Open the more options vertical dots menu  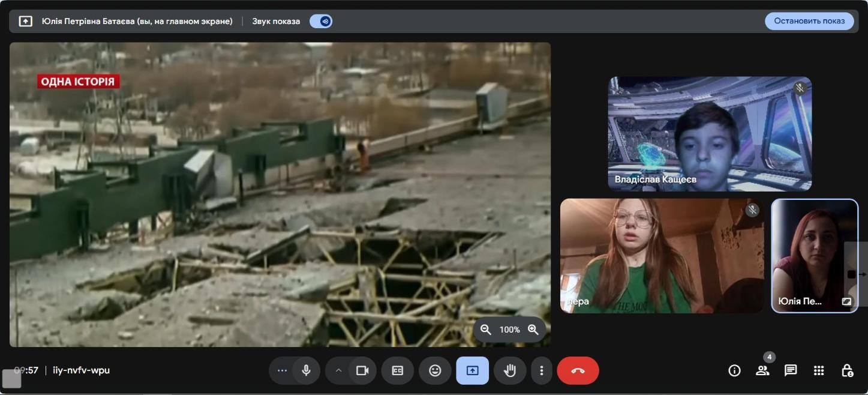[541, 370]
